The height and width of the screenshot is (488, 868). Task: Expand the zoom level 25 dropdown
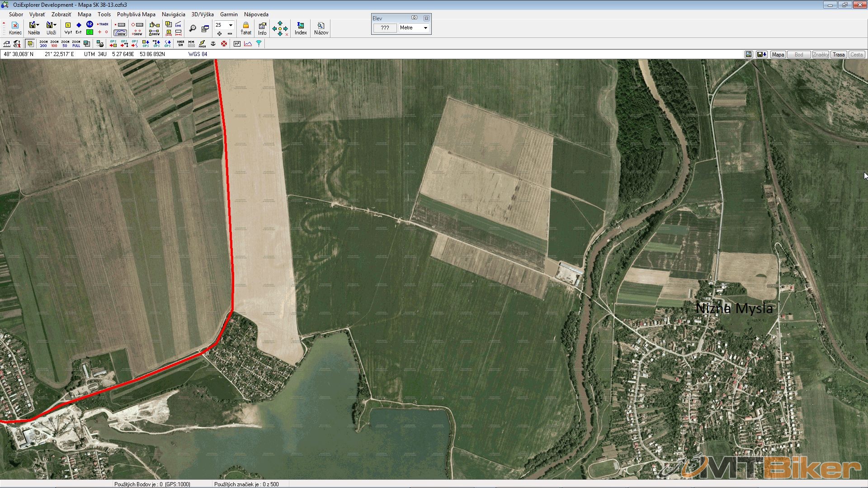(x=231, y=25)
